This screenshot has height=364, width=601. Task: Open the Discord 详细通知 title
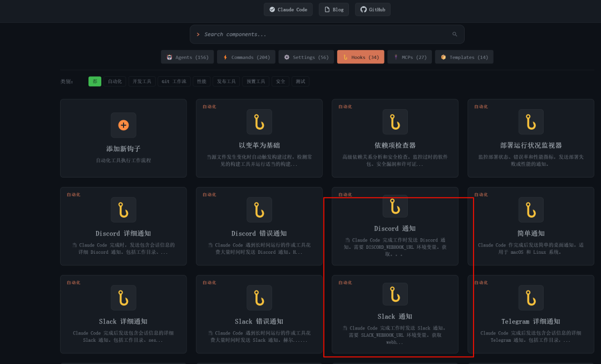tap(124, 233)
